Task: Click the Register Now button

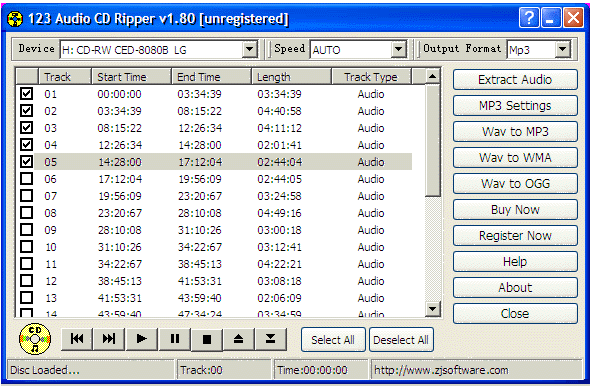Action: pyautogui.click(x=515, y=236)
